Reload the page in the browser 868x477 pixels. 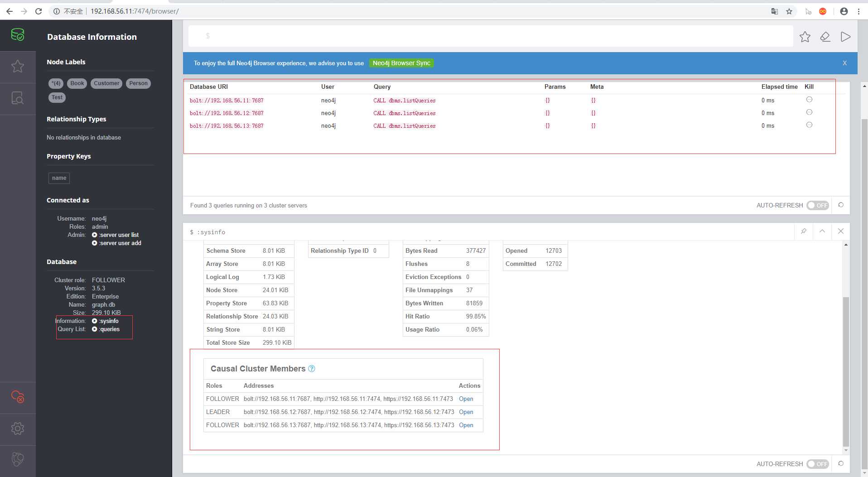coord(39,11)
